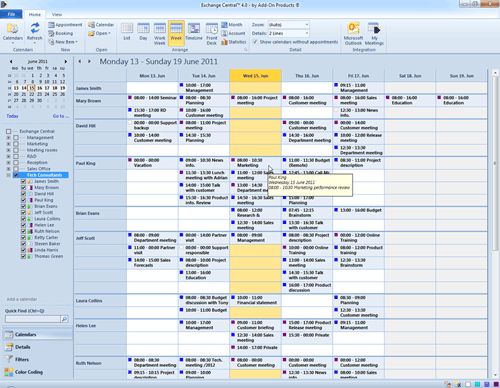Screen dimensions: 500x388
Task: Click the Calendar button in New group
Action: 101,25
